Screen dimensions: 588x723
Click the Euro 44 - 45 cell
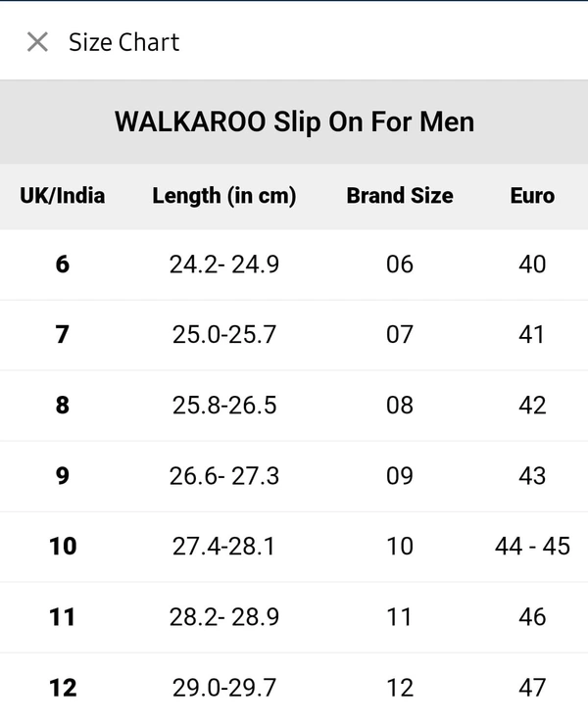coord(532,546)
